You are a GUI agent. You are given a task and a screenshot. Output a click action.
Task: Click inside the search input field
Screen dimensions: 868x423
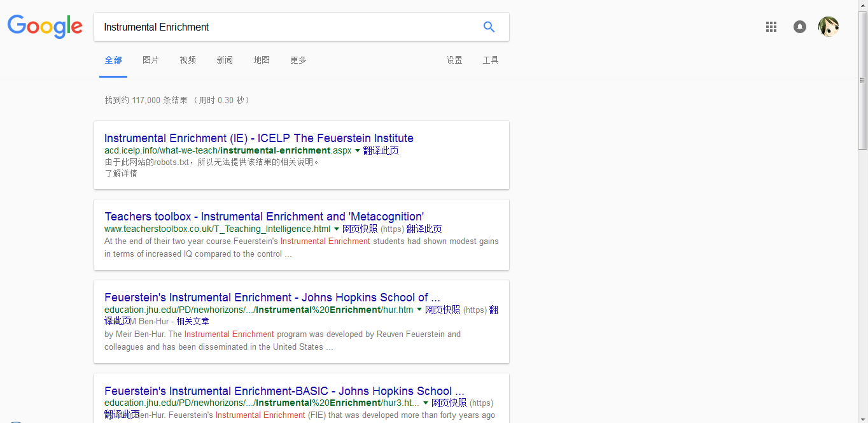pyautogui.click(x=286, y=27)
